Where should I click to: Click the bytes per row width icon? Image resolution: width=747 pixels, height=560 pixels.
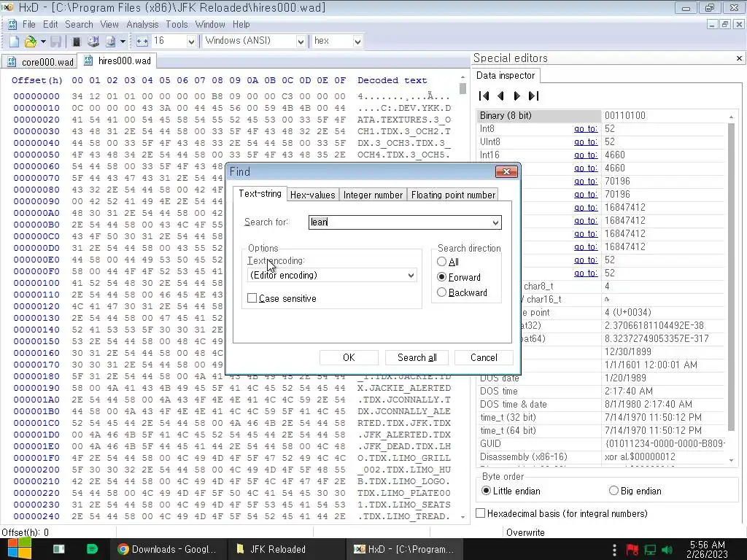142,42
